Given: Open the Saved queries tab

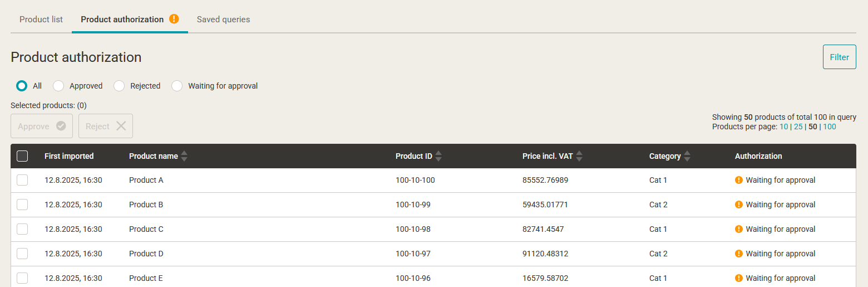Looking at the screenshot, I should tap(223, 20).
